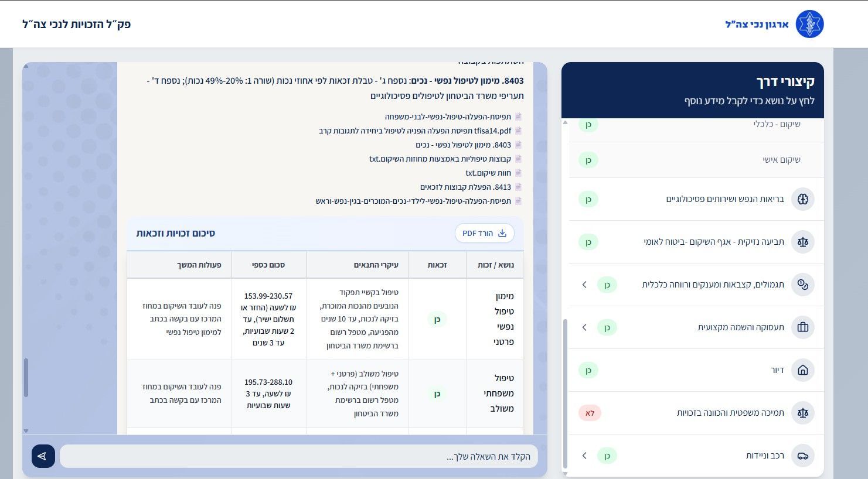Open the tfisa14.pdf source file link
Image resolution: width=868 pixels, height=479 pixels.
click(x=415, y=131)
